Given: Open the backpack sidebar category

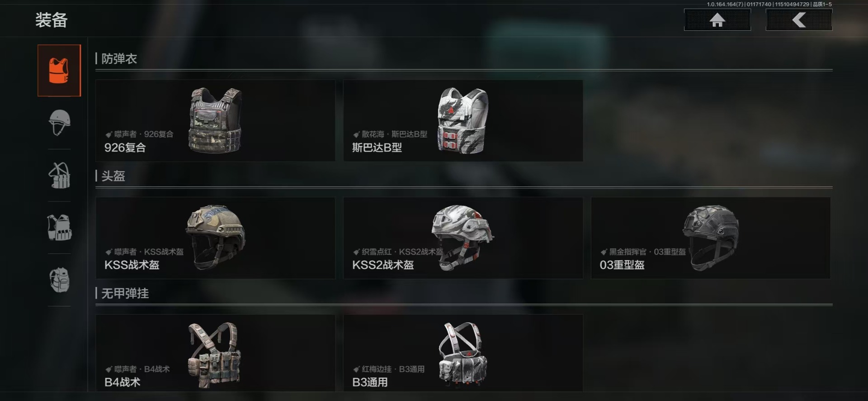Looking at the screenshot, I should pyautogui.click(x=59, y=280).
